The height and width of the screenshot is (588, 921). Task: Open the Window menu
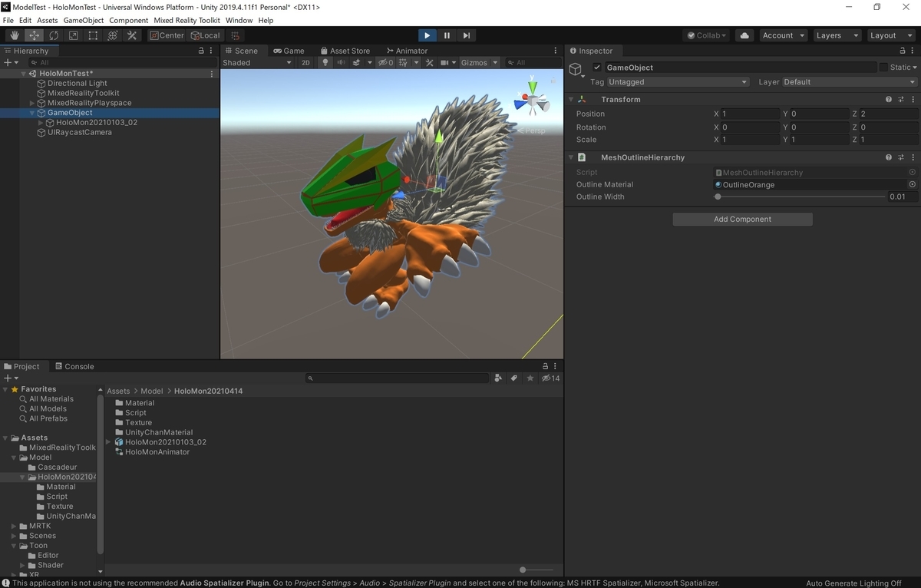239,21
